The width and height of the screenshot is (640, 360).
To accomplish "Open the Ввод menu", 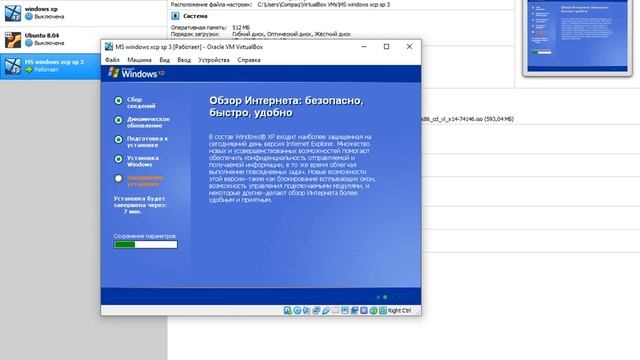I will coord(184,60).
